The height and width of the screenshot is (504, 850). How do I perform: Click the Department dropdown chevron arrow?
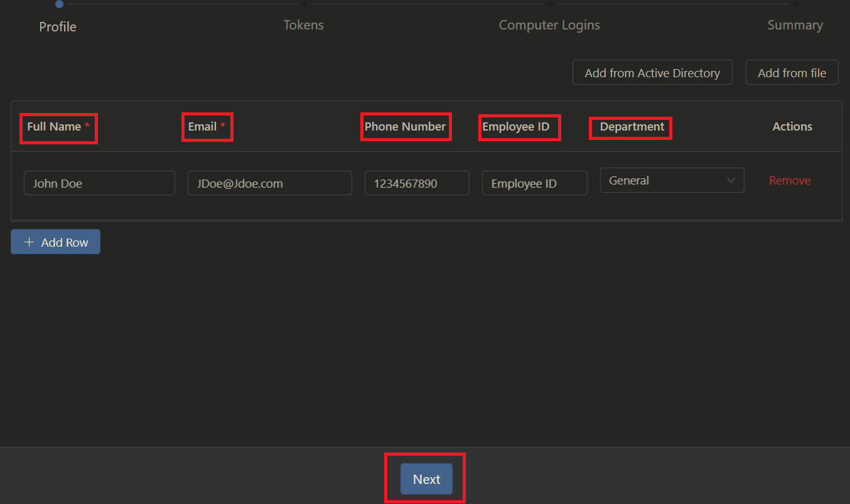(731, 180)
